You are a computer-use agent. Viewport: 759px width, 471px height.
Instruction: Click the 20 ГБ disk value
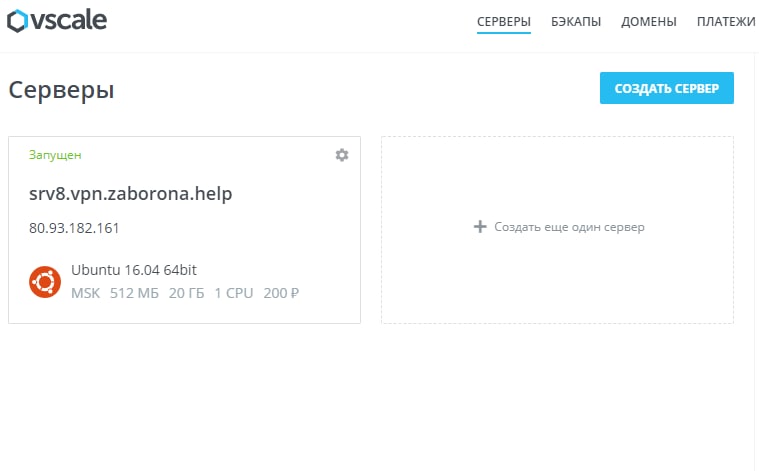click(186, 293)
